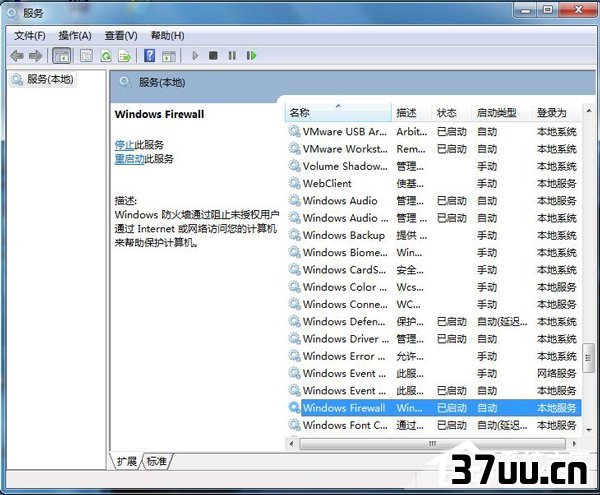Refresh the services list toolbar icon
The width and height of the screenshot is (600, 495).
point(106,56)
